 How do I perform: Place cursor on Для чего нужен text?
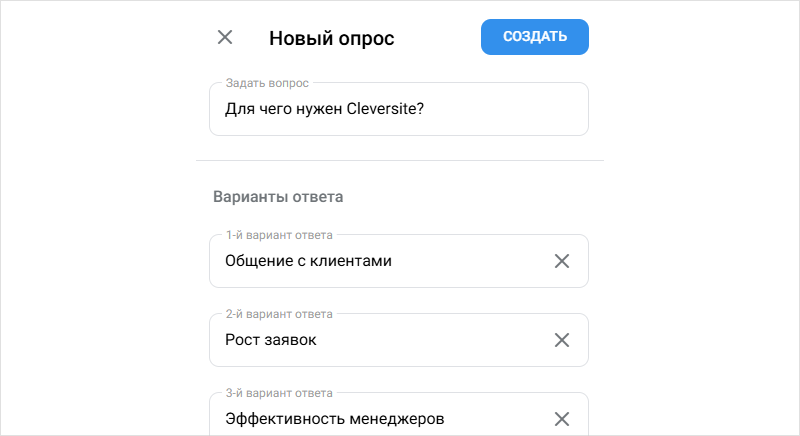(284, 109)
